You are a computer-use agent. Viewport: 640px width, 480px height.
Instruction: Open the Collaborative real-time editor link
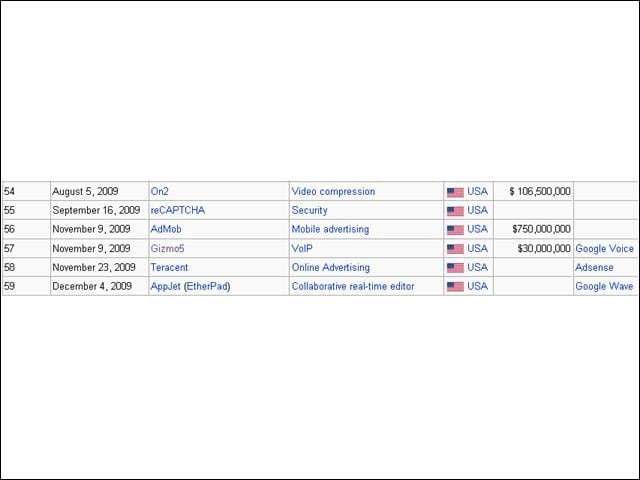pos(353,286)
